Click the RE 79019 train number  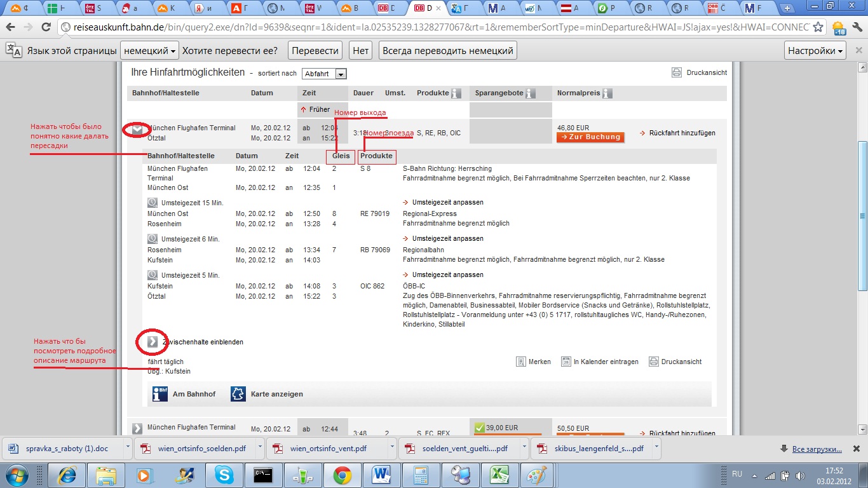(375, 213)
